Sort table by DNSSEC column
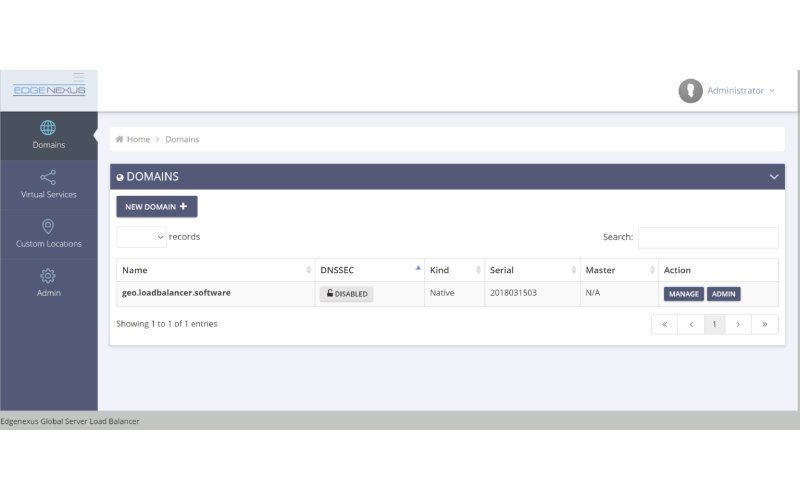Viewport: 800px width, 500px height. pos(369,270)
